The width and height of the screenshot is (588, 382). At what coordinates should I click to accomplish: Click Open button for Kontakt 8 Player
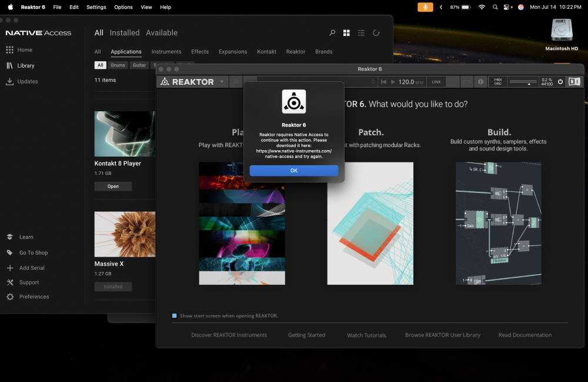coord(113,187)
